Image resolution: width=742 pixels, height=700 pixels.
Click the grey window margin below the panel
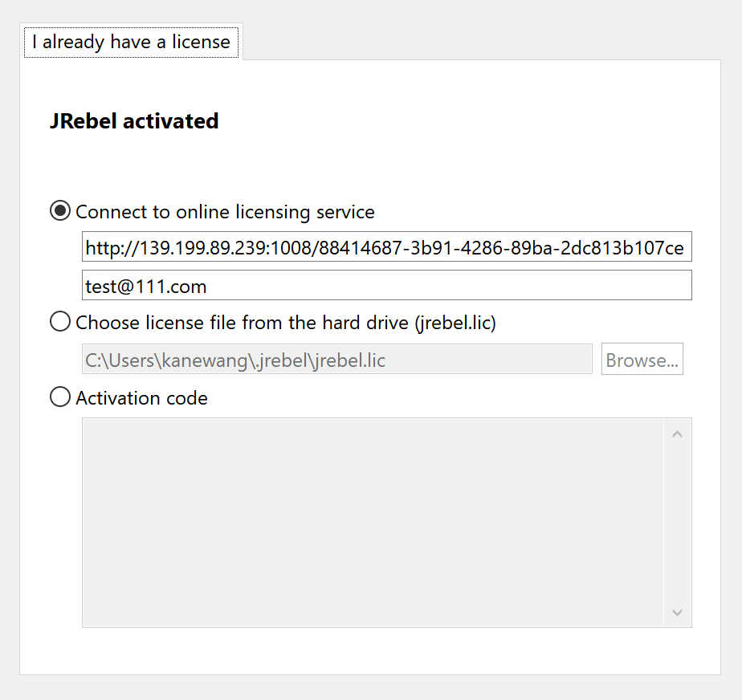coord(369,687)
